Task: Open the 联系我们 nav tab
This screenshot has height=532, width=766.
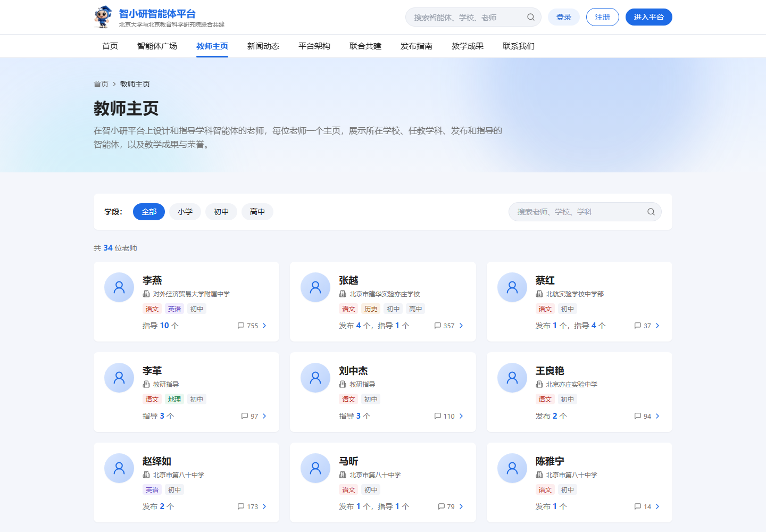Action: tap(519, 46)
